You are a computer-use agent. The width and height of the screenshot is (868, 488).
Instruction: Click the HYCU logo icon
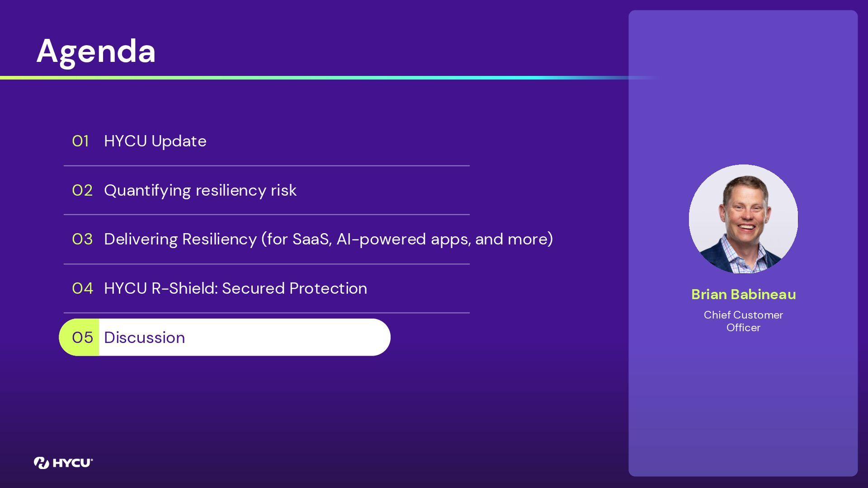pyautogui.click(x=42, y=463)
